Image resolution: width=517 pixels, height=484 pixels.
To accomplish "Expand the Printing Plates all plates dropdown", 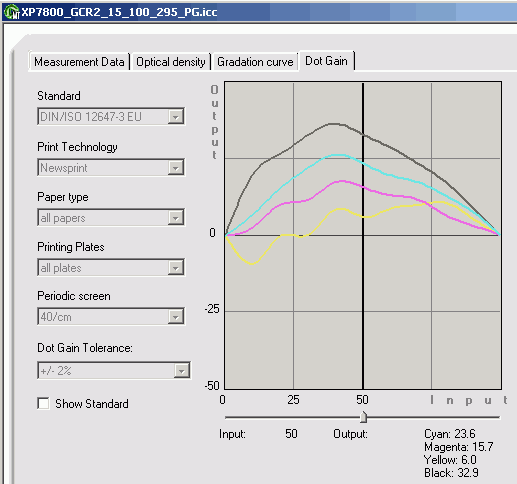I will pos(111,267).
